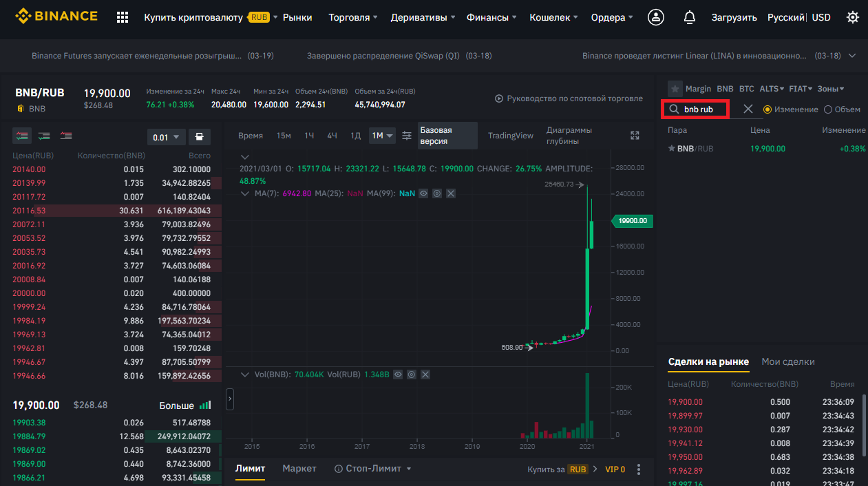Switch to TradingView chart tab

click(x=511, y=136)
